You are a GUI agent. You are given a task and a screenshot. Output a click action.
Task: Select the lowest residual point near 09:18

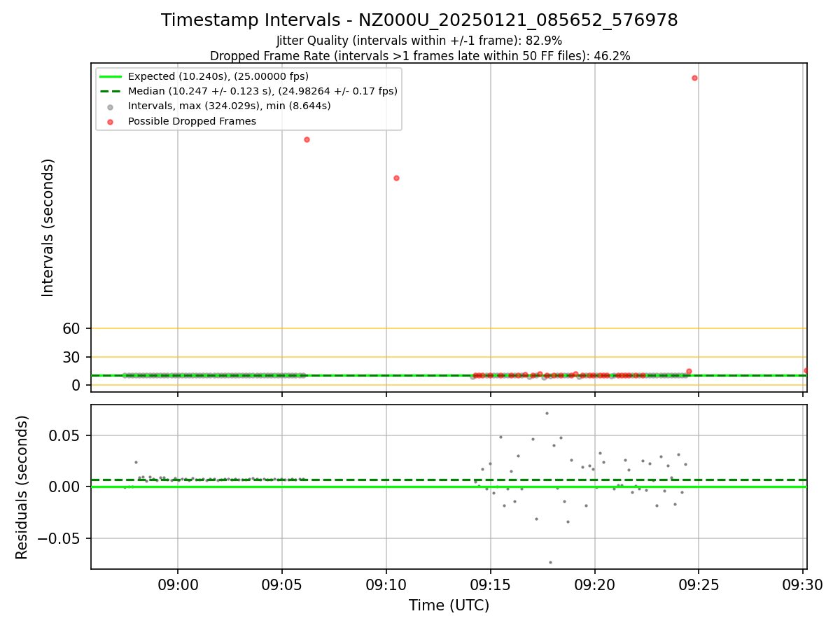550,562
